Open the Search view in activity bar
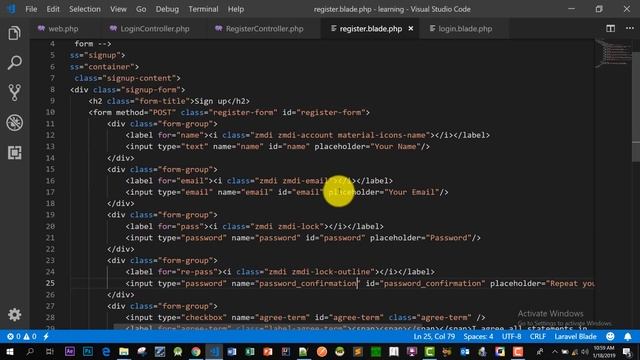Image resolution: width=640 pixels, height=360 pixels. click(14, 63)
